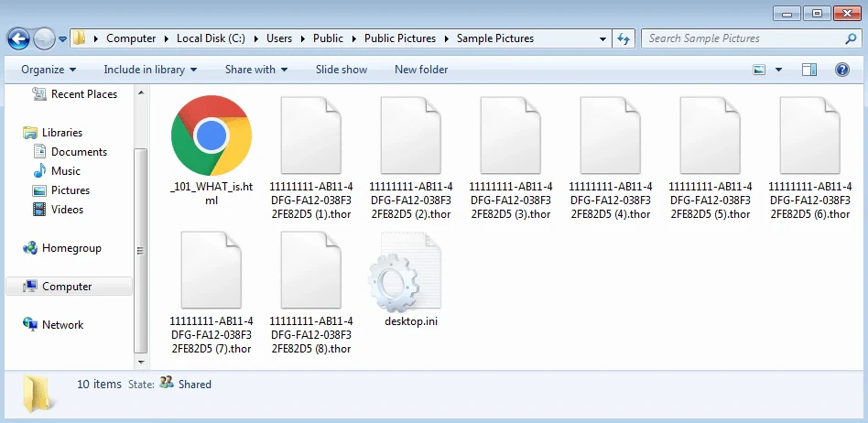The image size is (868, 423).
Task: Expand the address bar history dropdown
Action: pyautogui.click(x=602, y=38)
